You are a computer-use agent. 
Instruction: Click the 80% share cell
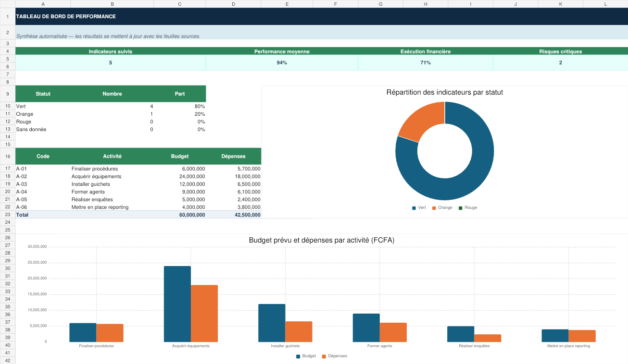click(180, 106)
